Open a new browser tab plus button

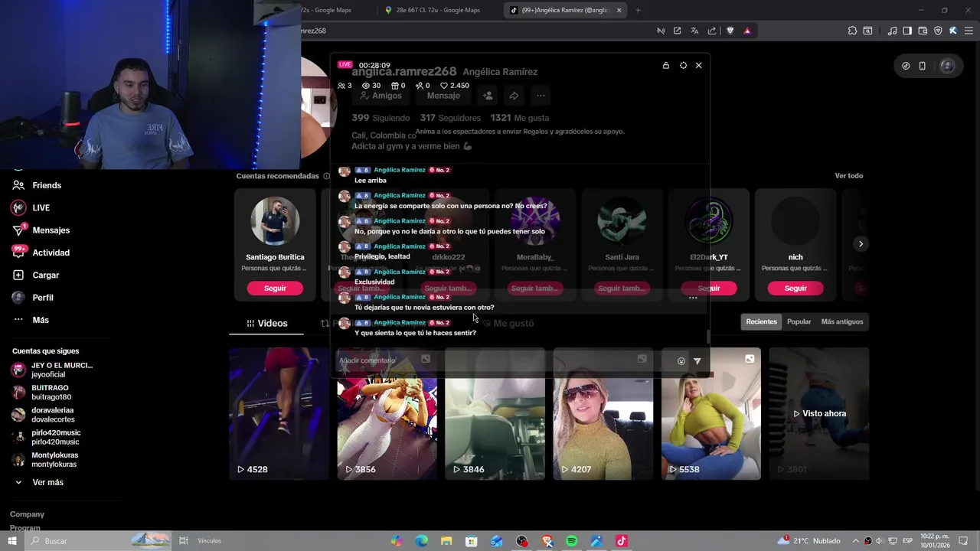point(638,10)
